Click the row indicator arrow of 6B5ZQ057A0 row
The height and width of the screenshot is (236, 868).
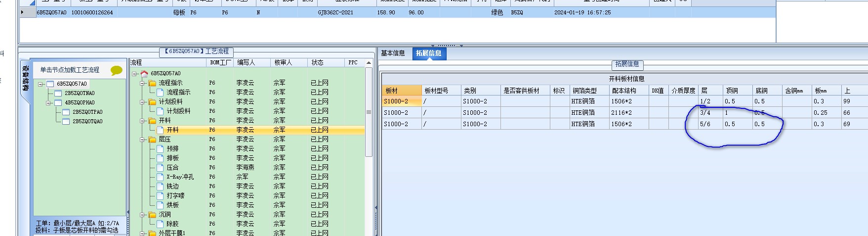point(22,12)
